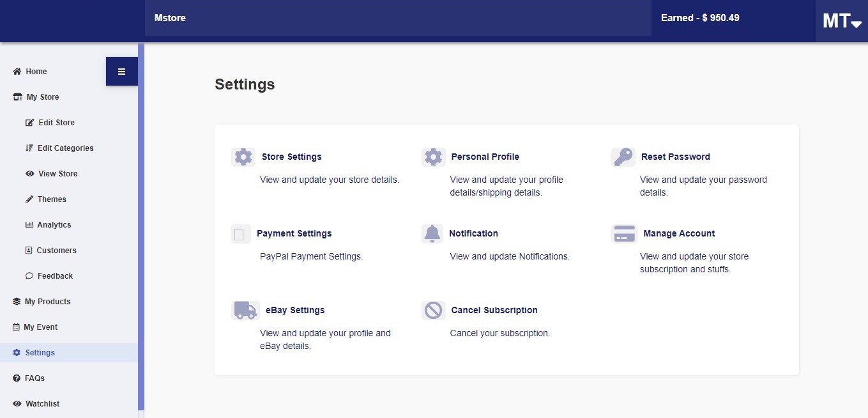Viewport: 868px width, 418px height.
Task: Click the Store Settings gear icon
Action: (x=243, y=157)
